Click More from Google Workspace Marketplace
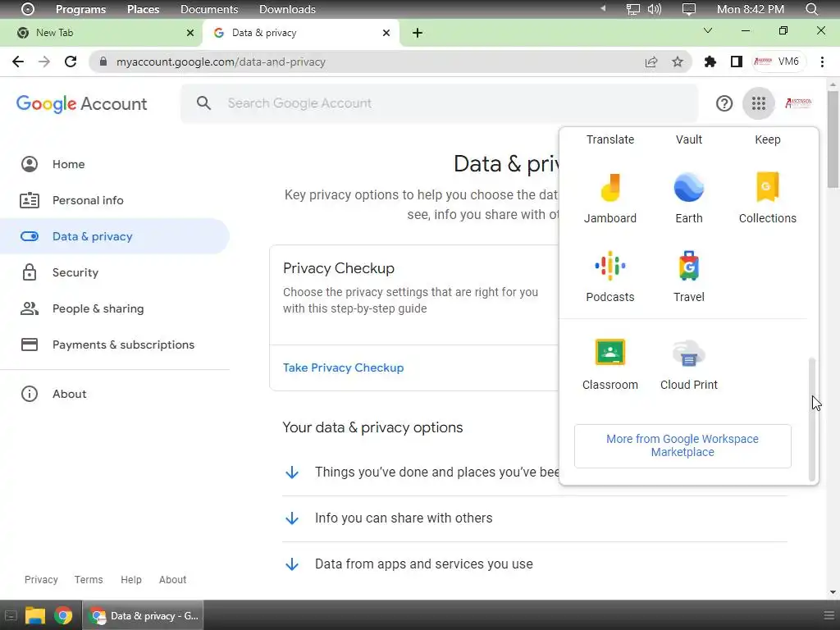Image resolution: width=840 pixels, height=630 pixels. pos(682,445)
